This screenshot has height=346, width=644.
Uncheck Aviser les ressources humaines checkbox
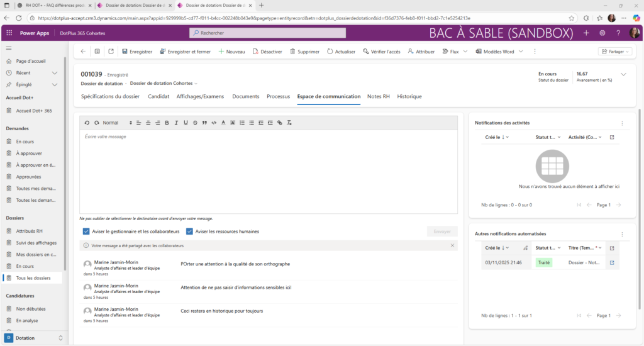[189, 232]
